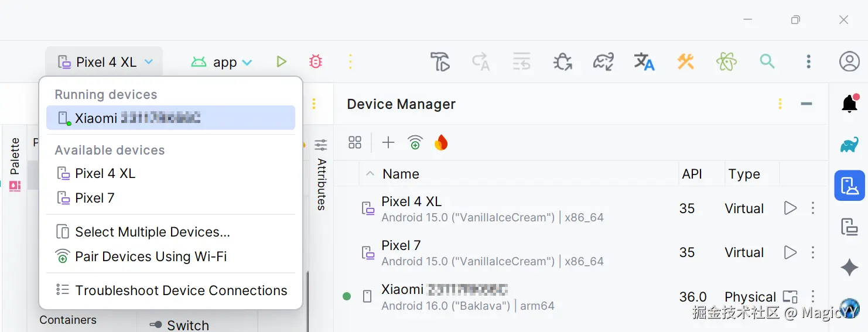Choose Select Multiple Devices option

point(152,232)
